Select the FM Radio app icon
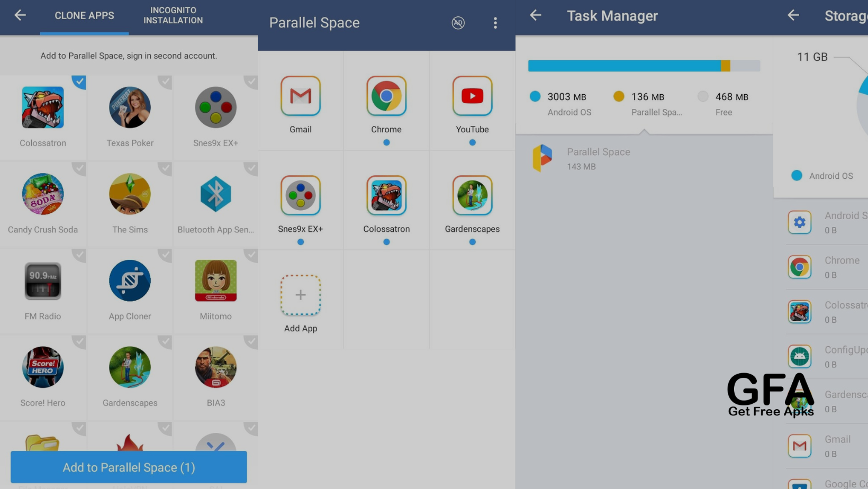Image resolution: width=868 pixels, height=489 pixels. pos(43,281)
